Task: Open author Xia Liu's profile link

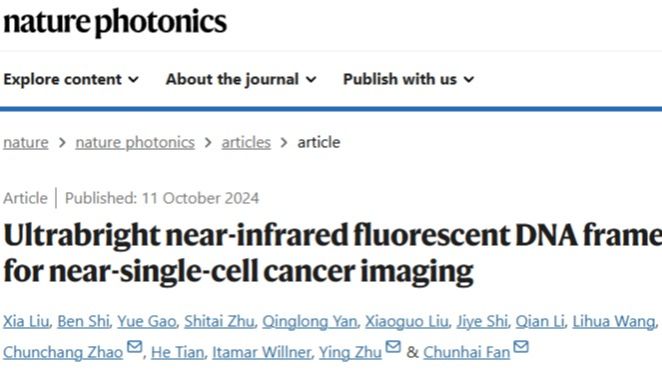Action: point(26,321)
